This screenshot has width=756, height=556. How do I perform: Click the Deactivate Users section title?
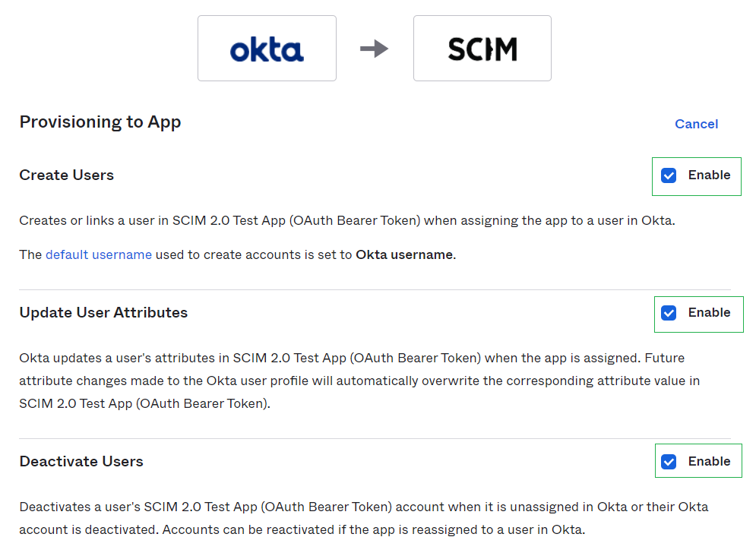tap(81, 461)
